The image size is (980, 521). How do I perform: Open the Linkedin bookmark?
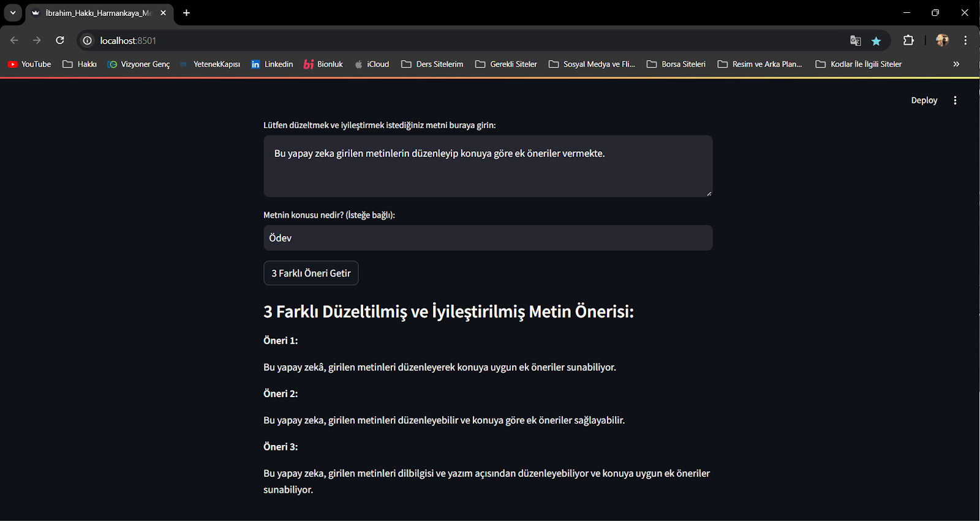(x=272, y=64)
